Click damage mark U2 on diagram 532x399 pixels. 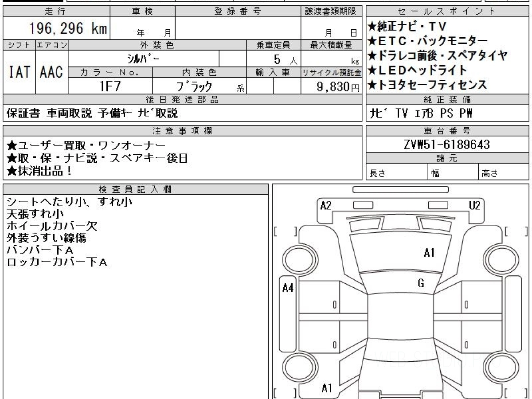point(474,205)
